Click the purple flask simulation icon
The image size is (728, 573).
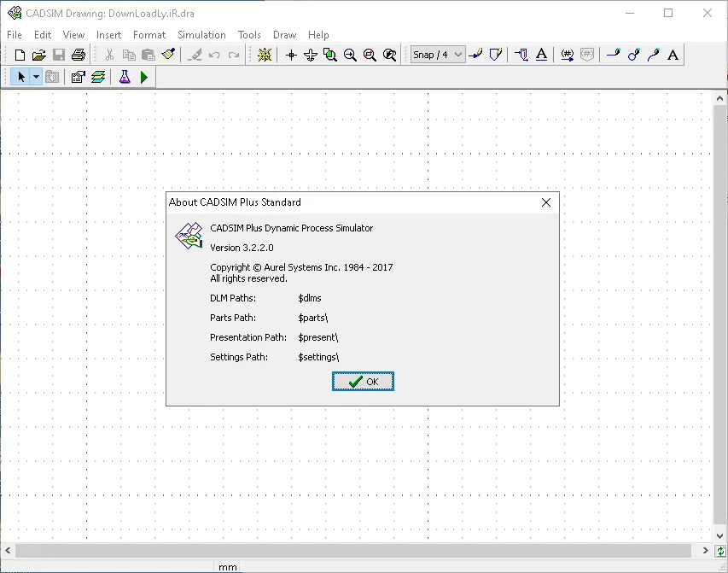pyautogui.click(x=125, y=77)
